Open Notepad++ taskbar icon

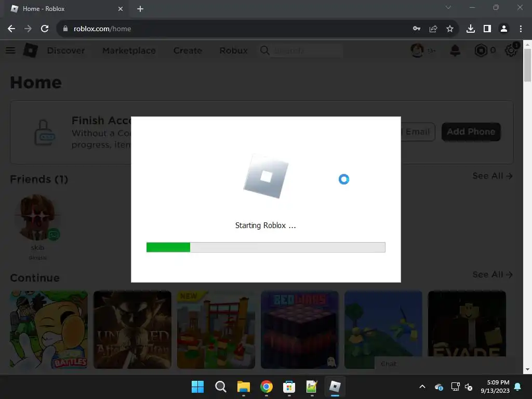pos(312,387)
